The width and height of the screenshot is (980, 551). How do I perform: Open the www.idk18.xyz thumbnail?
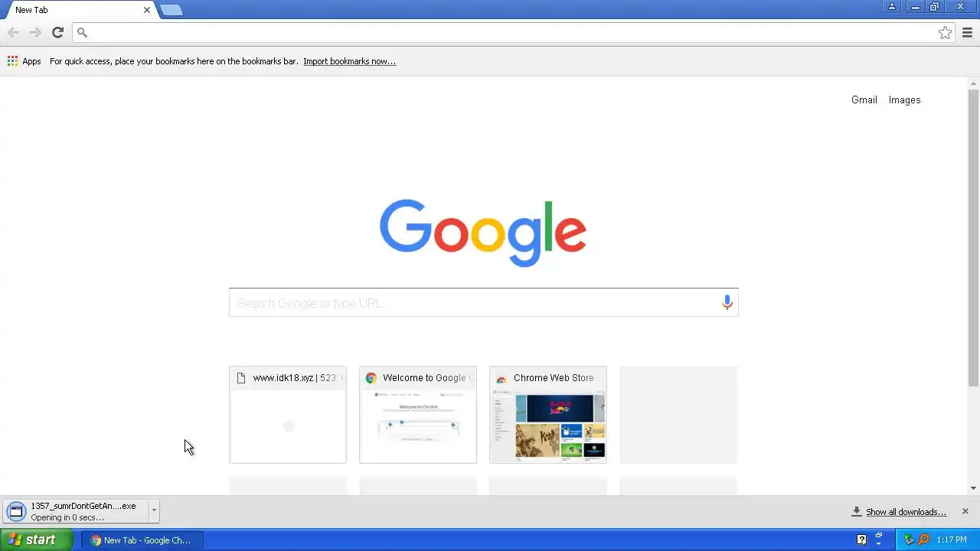[288, 415]
